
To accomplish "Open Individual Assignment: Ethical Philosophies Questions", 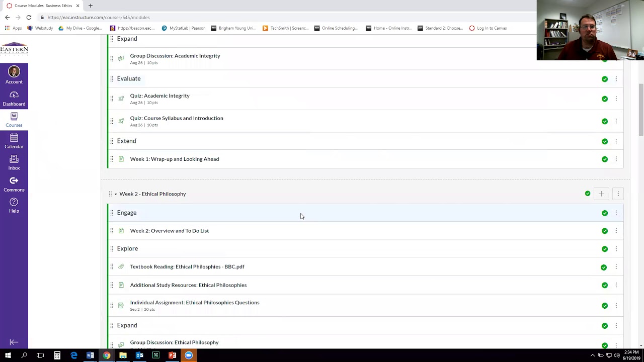I will coord(195,303).
